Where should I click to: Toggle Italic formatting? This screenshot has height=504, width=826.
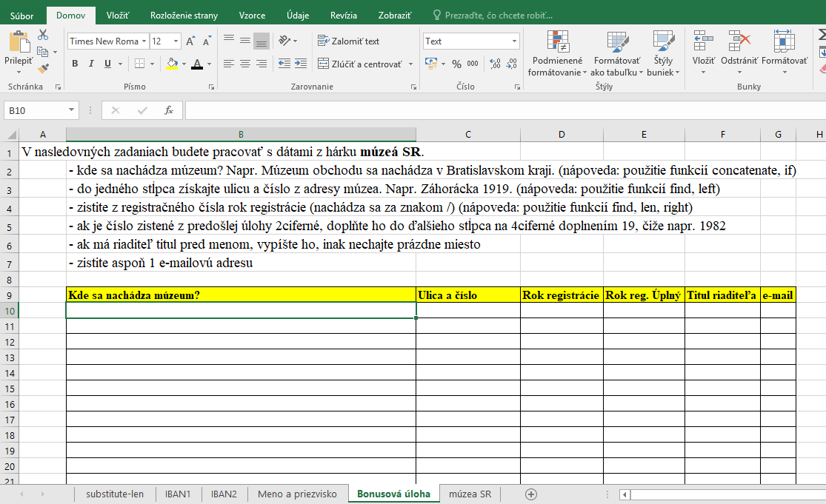(92, 64)
